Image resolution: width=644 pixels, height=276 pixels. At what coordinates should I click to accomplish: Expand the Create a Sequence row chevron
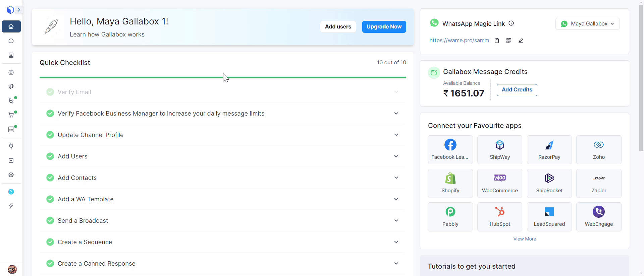(396, 242)
